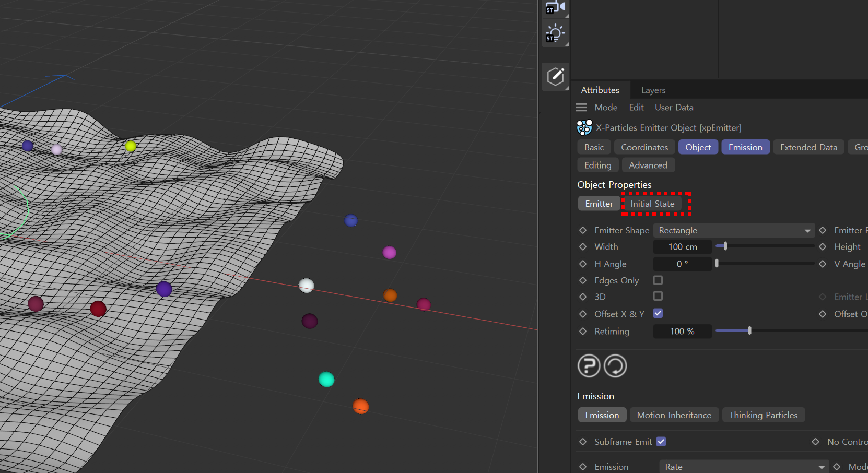Select the cyan particle sphere in viewport

point(326,379)
